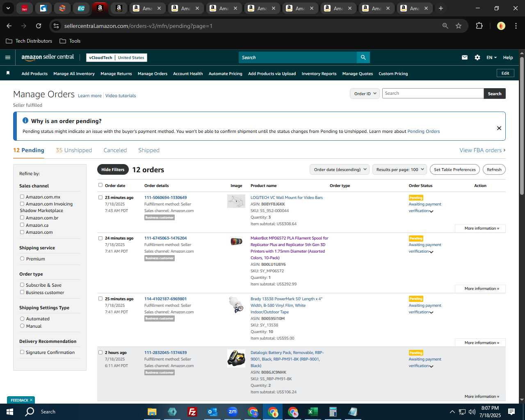This screenshot has height=420, width=525.
Task: Open FileZilla from the taskbar
Action: [x=192, y=411]
